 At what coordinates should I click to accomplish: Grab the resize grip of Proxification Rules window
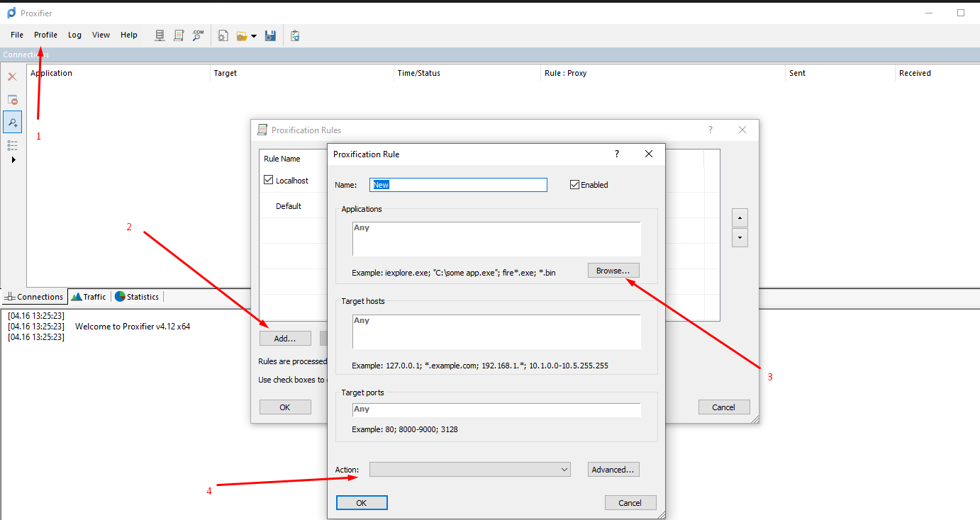755,419
